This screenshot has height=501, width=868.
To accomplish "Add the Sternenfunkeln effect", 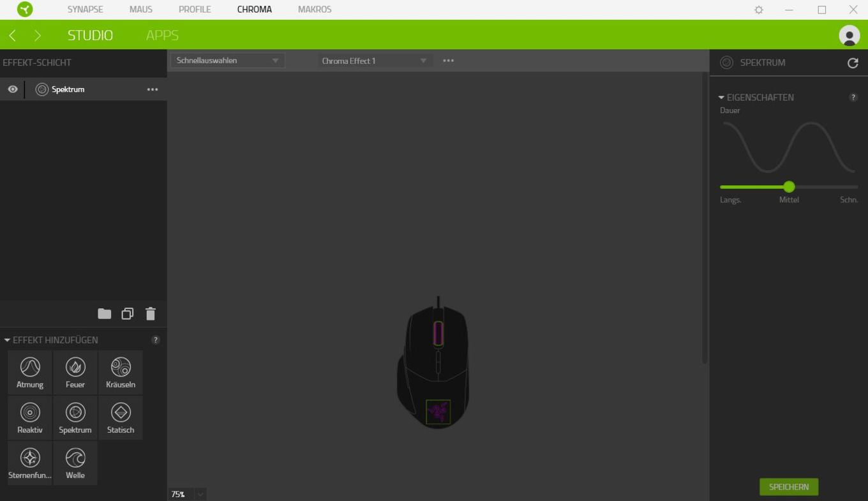I will (30, 463).
